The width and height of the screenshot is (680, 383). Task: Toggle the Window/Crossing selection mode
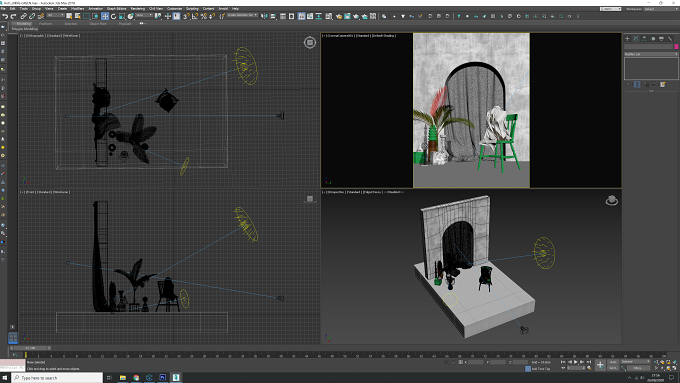pos(95,16)
